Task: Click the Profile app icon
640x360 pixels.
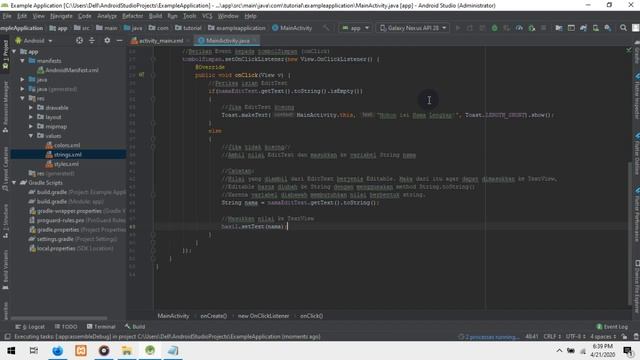Action: click(x=519, y=28)
